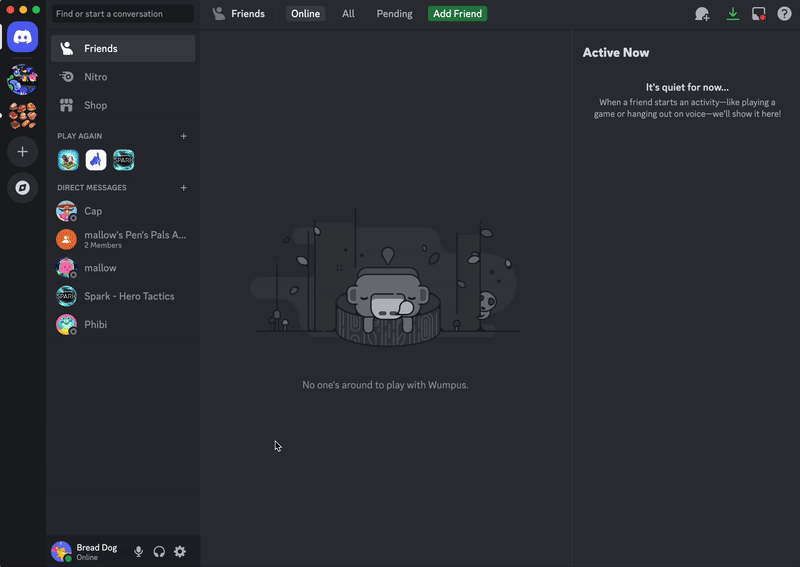Open the Shop page

click(x=123, y=105)
